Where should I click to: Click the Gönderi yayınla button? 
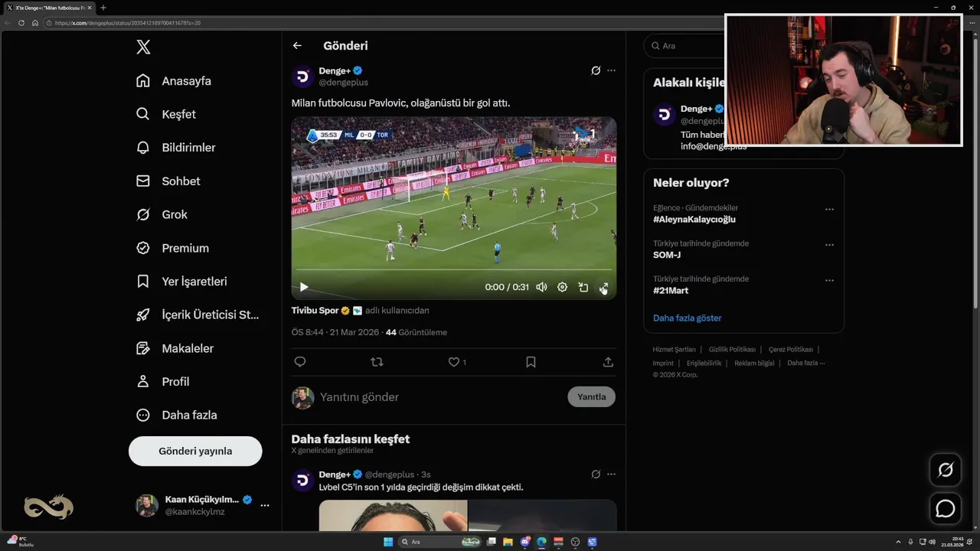click(195, 451)
